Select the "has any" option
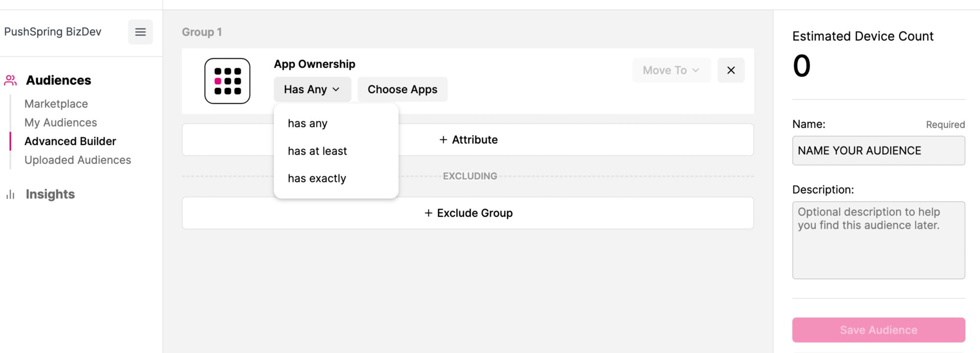980x353 pixels. 308,124
